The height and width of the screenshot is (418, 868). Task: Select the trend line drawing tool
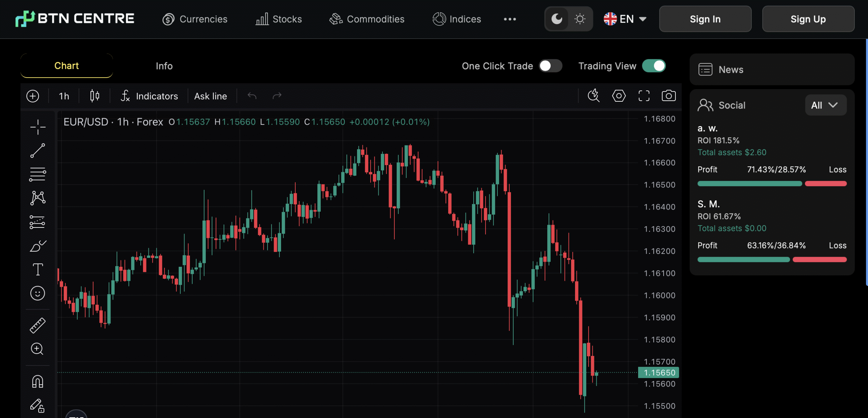[x=37, y=150]
